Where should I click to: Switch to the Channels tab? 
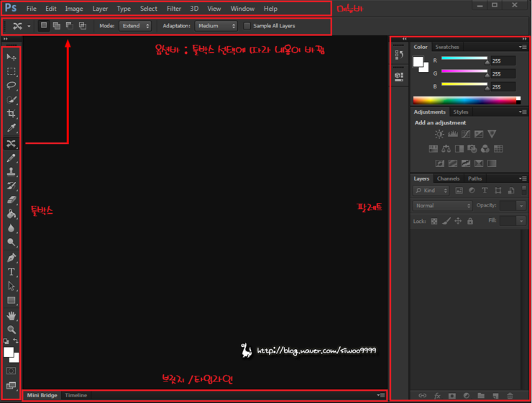(x=449, y=178)
